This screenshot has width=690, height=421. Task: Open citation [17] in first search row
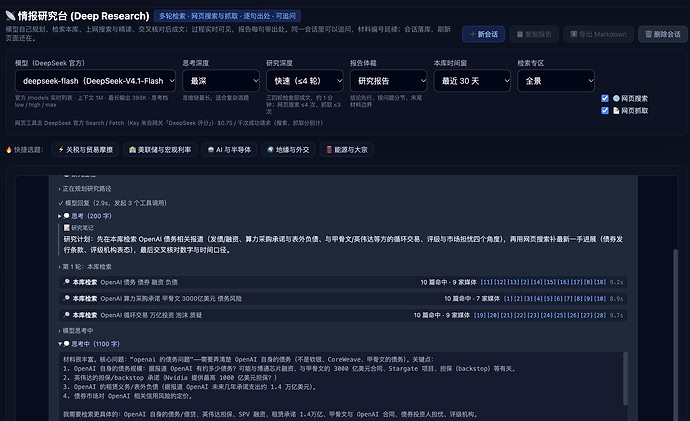click(x=576, y=282)
